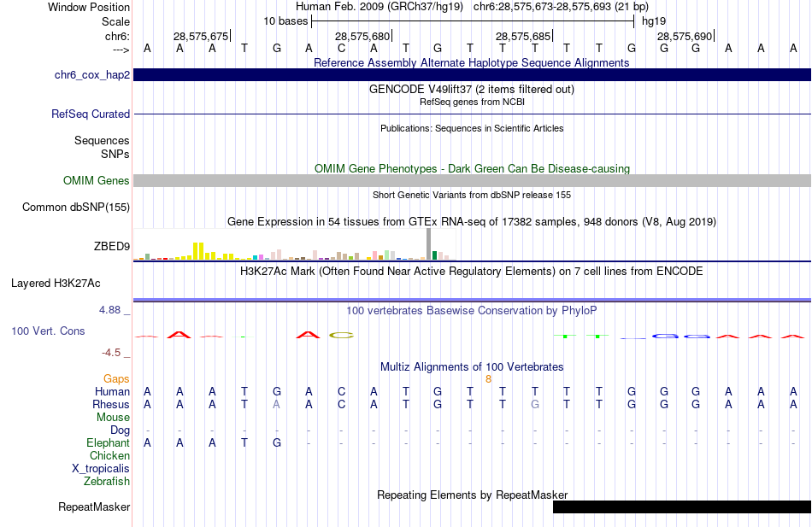Open the Reference Assembly Alternate Haplotype Sequence Alignments title
Screen dimensions: 812x527
(x=471, y=62)
